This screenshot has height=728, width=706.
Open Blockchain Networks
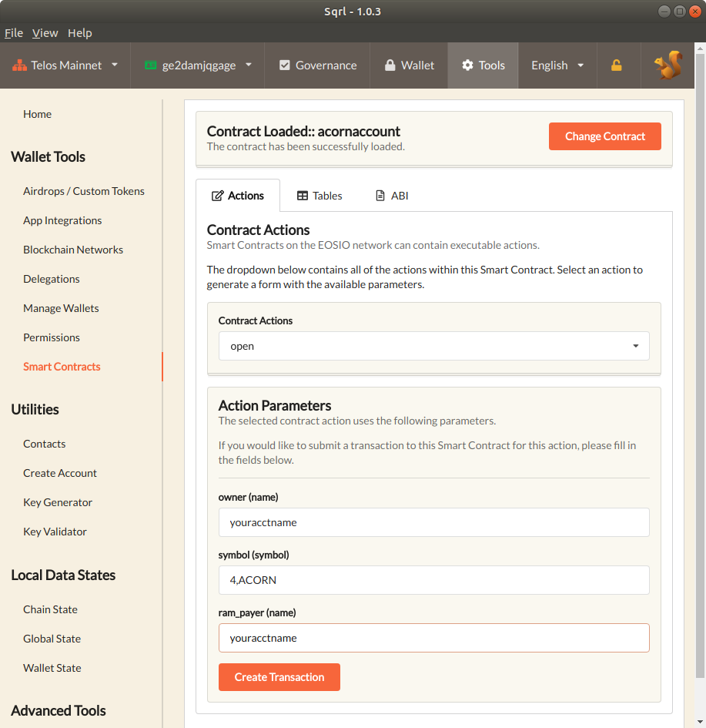(x=73, y=250)
